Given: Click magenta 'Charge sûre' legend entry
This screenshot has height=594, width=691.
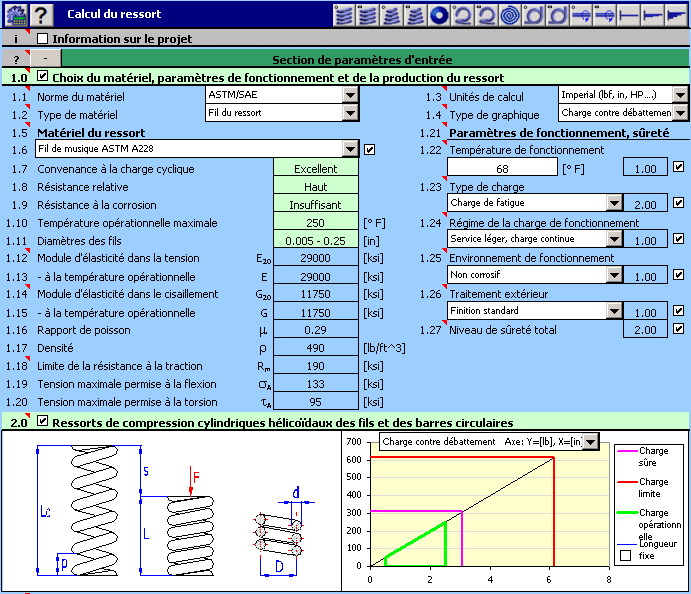Looking at the screenshot, I should (x=644, y=457).
